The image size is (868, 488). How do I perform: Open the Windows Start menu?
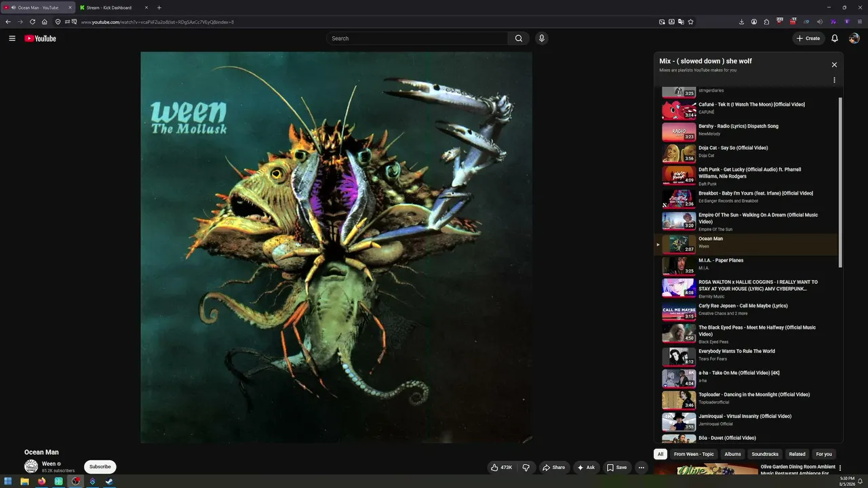point(8,481)
